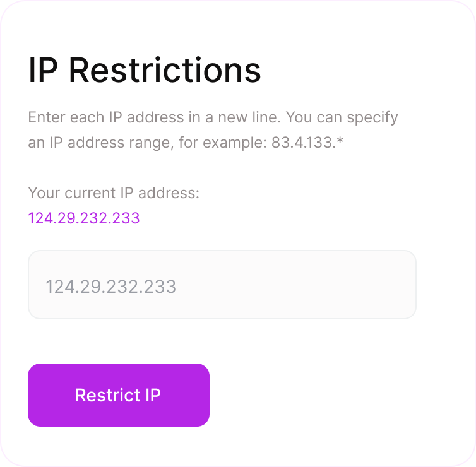
Task: Click the "Your current IP address:" label
Action: coord(114,192)
